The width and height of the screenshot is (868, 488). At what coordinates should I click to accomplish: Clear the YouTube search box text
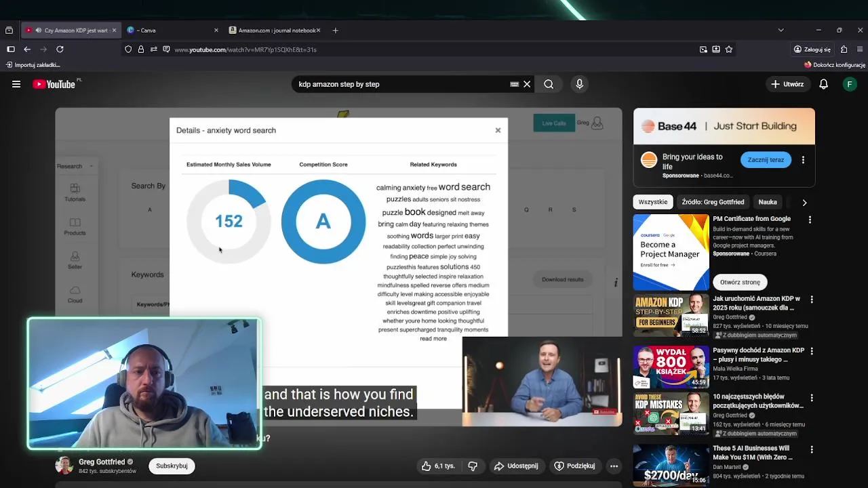point(527,84)
